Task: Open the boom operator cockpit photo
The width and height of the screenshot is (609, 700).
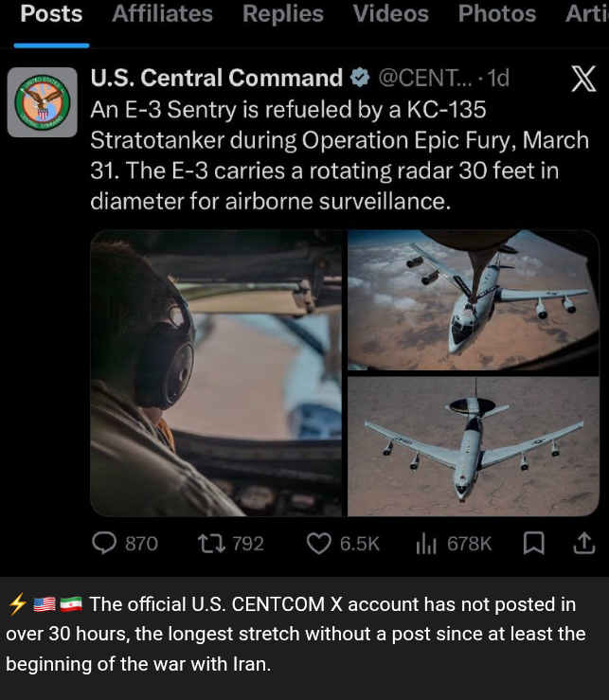Action: click(216, 373)
